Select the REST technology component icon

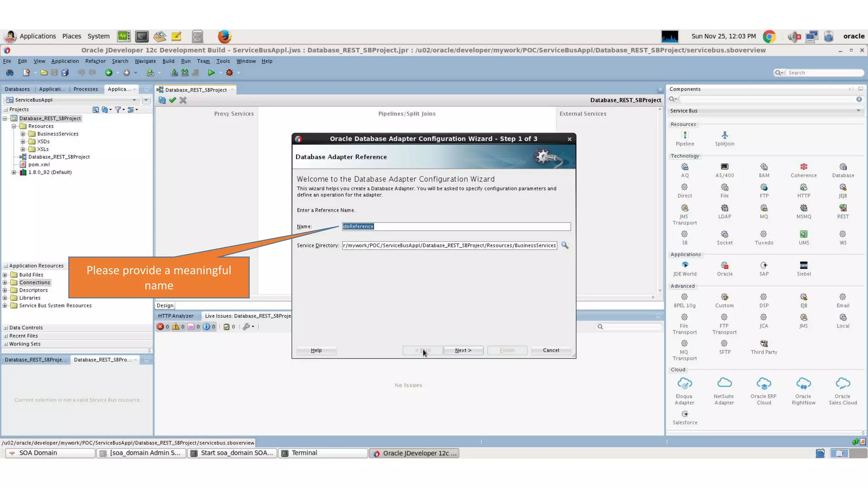(843, 208)
